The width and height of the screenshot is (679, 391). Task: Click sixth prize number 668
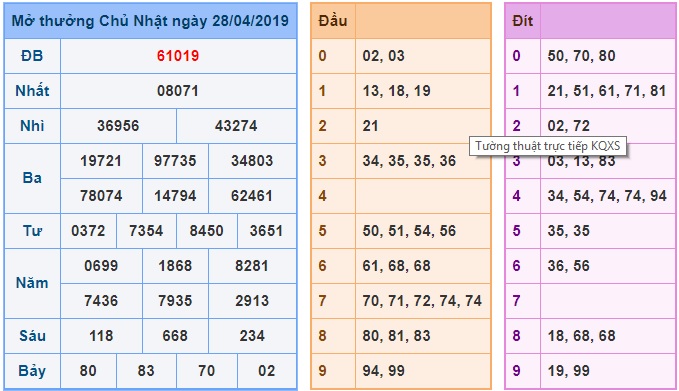click(x=175, y=336)
